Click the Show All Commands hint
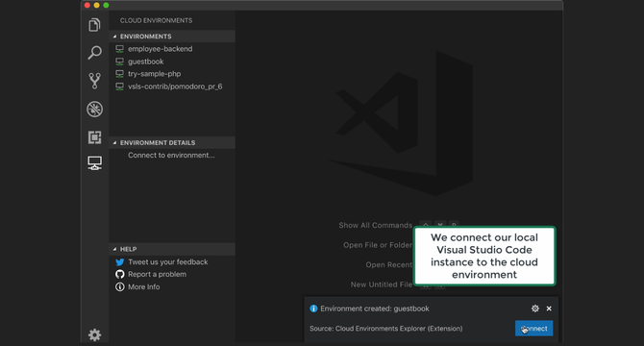 tap(376, 225)
